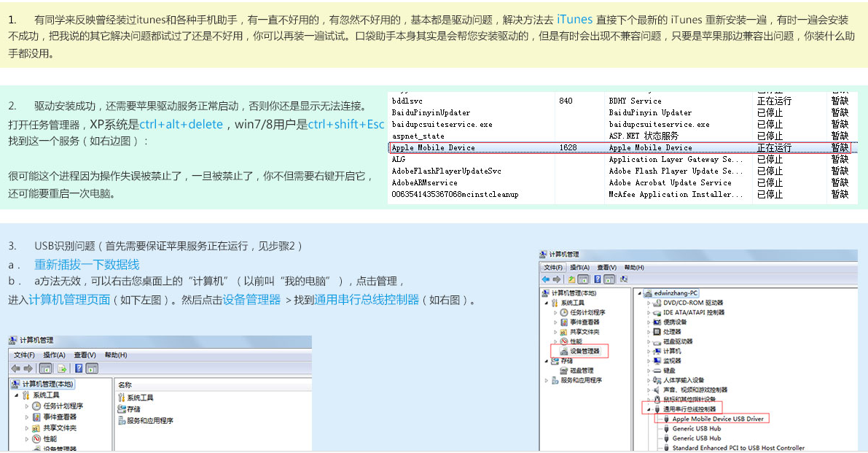Collapse the 存储 node in Device Manager window tree
The width and height of the screenshot is (868, 453).
coord(547,361)
